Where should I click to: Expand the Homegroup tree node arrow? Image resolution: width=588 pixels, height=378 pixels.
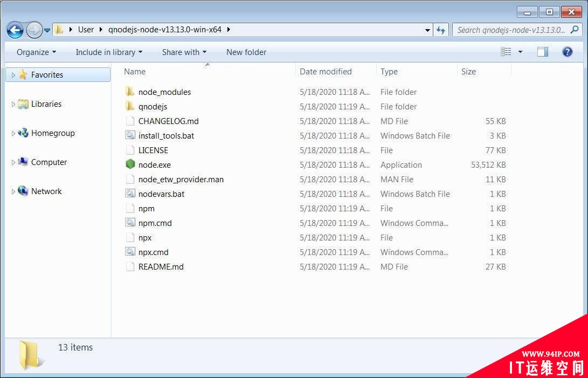click(x=13, y=133)
